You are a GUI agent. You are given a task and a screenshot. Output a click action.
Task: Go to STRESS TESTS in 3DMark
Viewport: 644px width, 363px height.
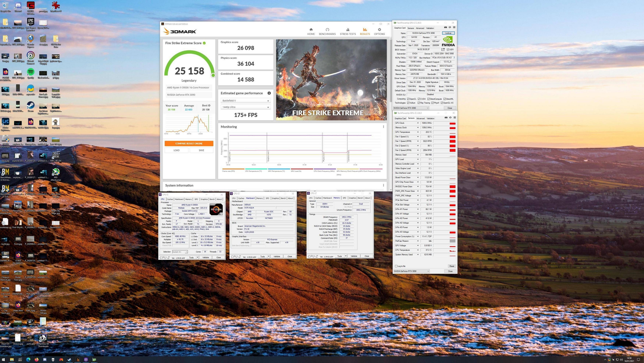[x=348, y=31]
